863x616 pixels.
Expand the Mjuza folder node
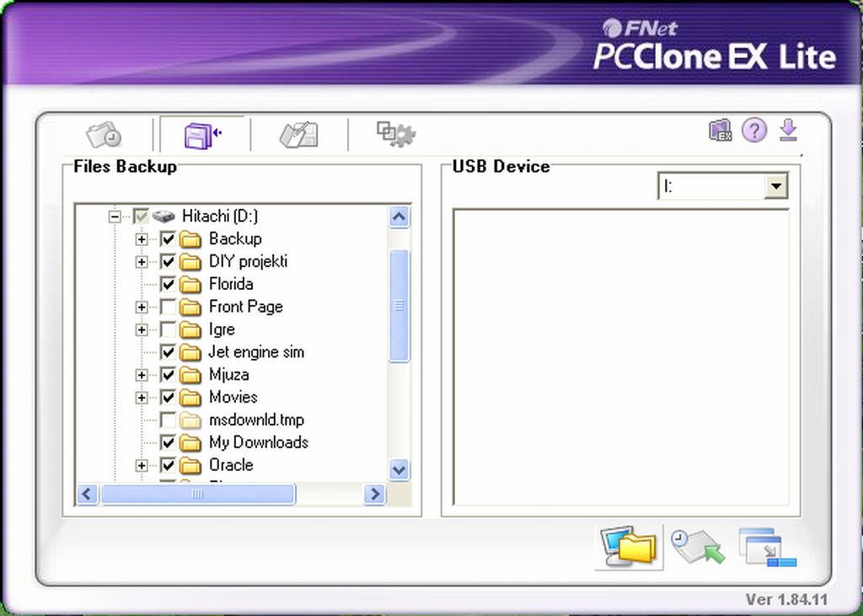coord(142,376)
